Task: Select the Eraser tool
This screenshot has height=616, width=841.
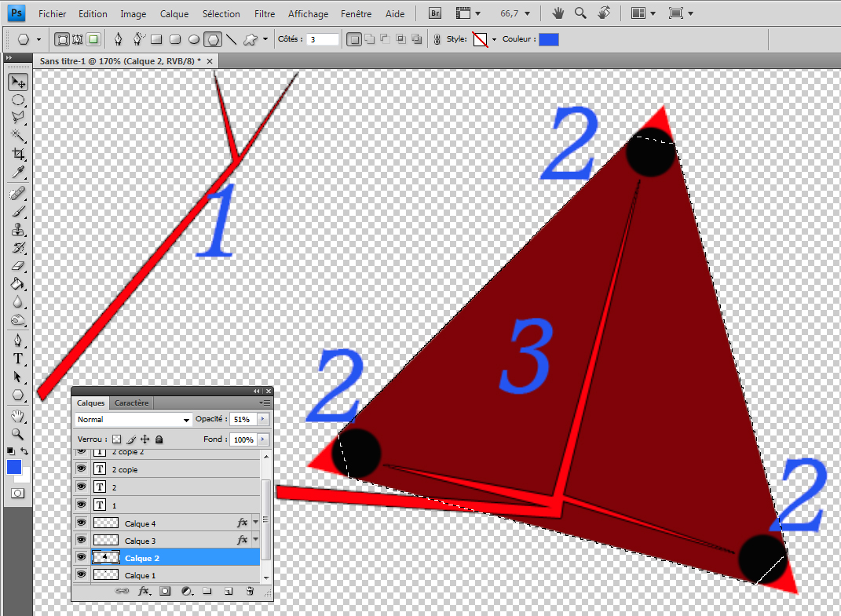Action: pyautogui.click(x=18, y=266)
